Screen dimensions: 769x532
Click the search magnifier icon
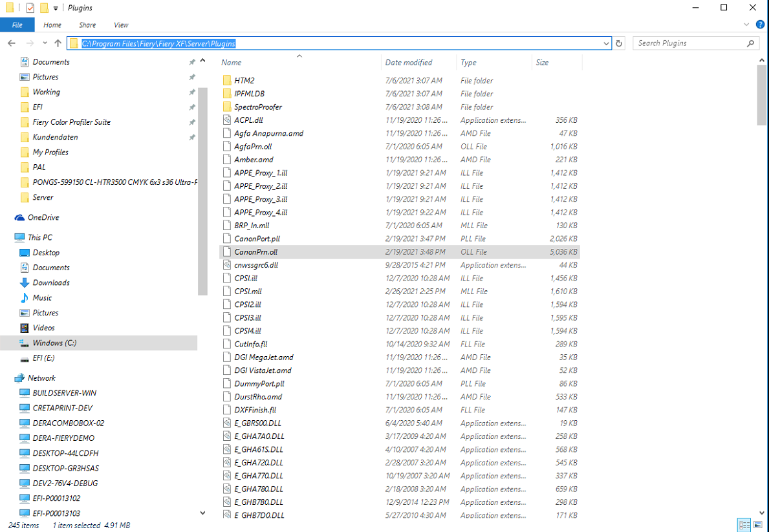pos(750,43)
